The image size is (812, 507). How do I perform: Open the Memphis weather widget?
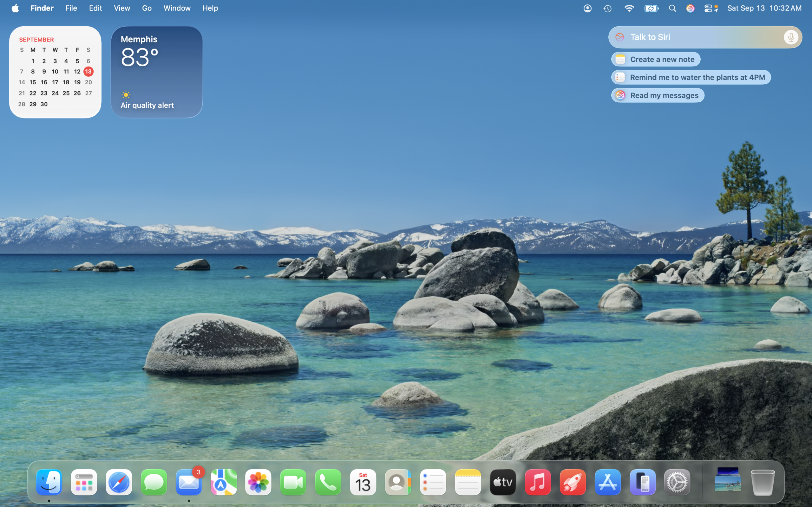pos(157,72)
